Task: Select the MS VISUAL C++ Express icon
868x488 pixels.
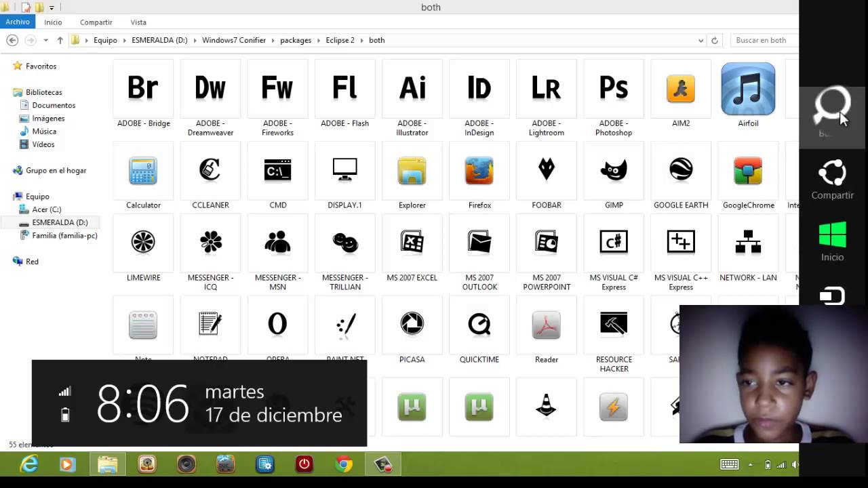Action: 681,242
